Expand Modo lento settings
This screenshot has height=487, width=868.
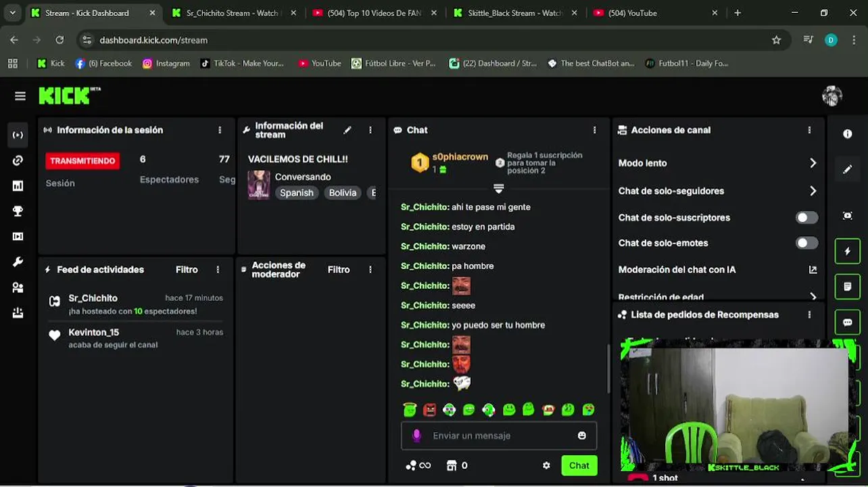tap(813, 163)
